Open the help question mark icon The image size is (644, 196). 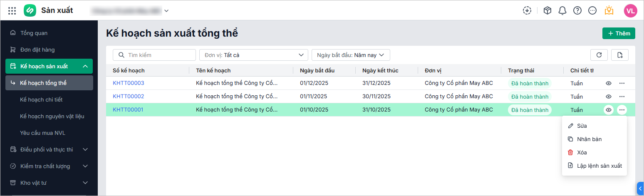click(577, 11)
